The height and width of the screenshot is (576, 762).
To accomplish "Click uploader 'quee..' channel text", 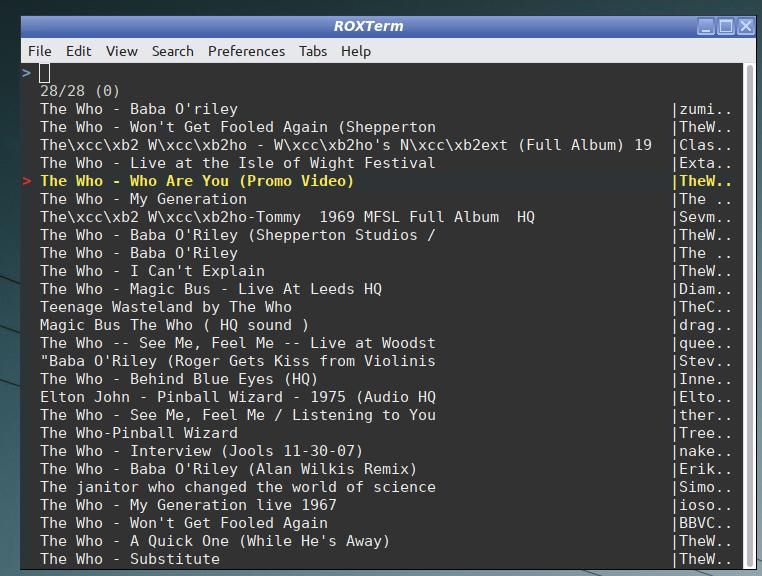I will click(x=705, y=343).
